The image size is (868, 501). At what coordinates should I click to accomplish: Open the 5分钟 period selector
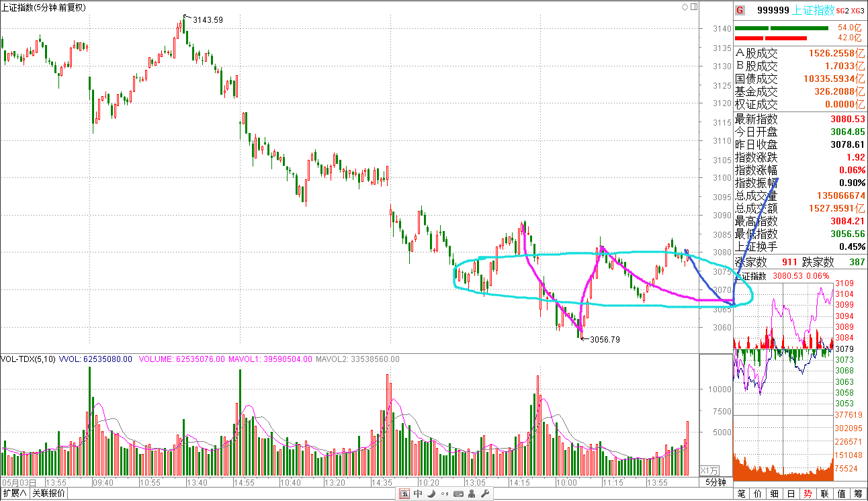coord(715,482)
